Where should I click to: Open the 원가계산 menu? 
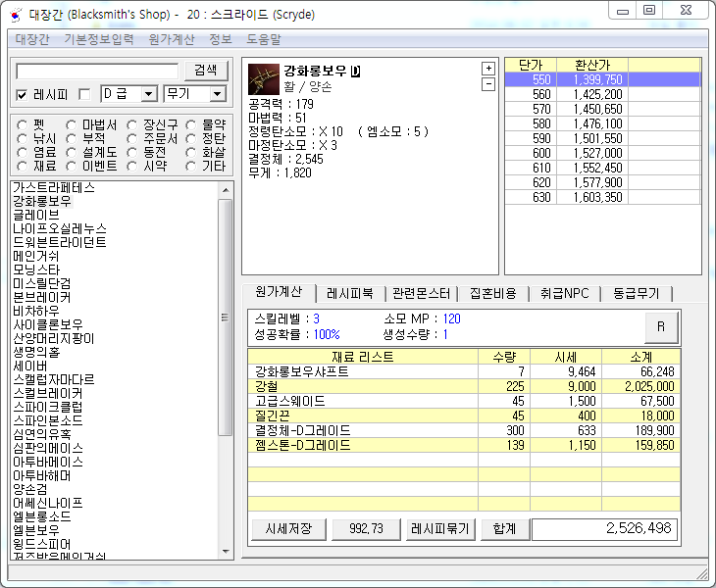172,40
